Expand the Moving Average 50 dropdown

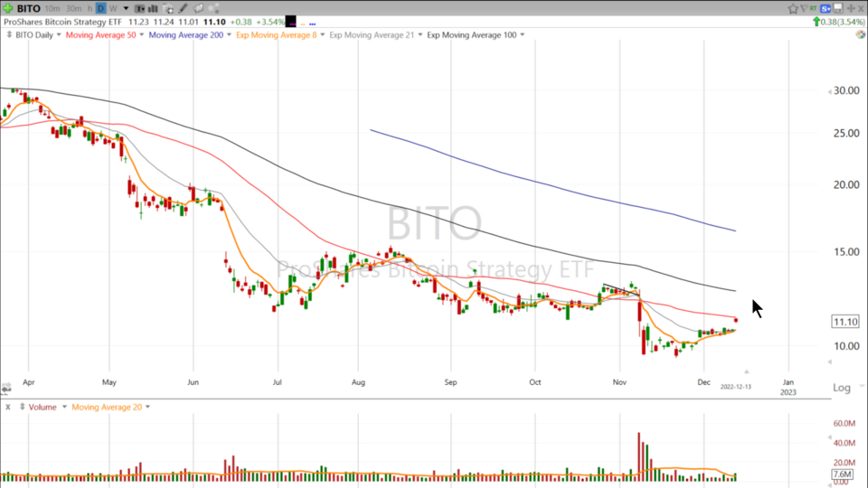(x=140, y=35)
